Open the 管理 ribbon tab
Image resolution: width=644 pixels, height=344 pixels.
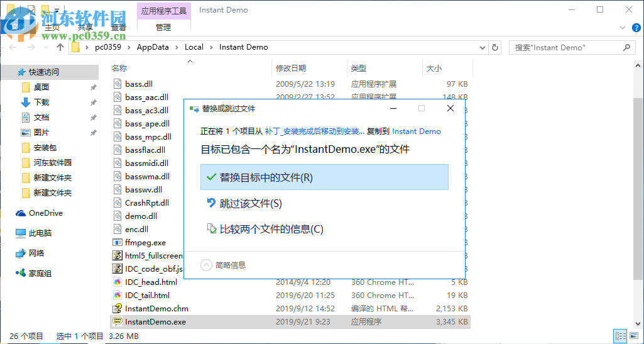pyautogui.click(x=163, y=27)
